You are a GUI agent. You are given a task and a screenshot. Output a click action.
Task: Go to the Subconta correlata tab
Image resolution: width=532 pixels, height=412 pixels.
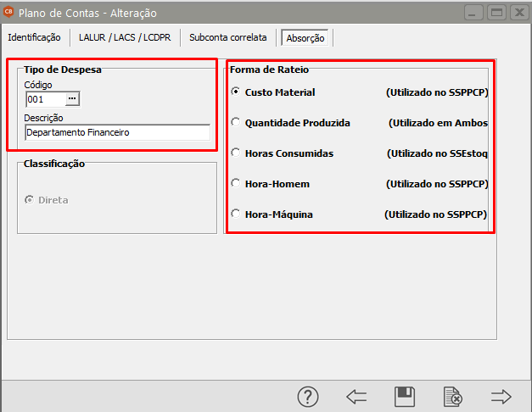227,38
